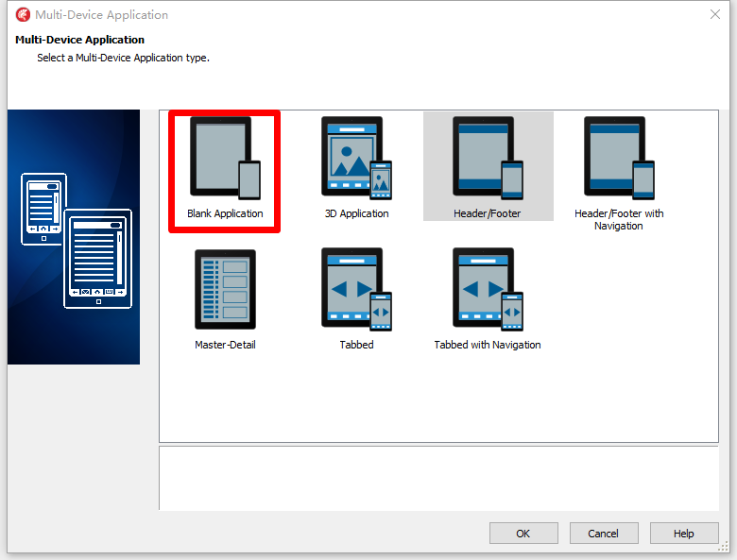Pick the Tabbed with Navigation template icon
Image resolution: width=737 pixels, height=560 pixels.
[x=488, y=289]
